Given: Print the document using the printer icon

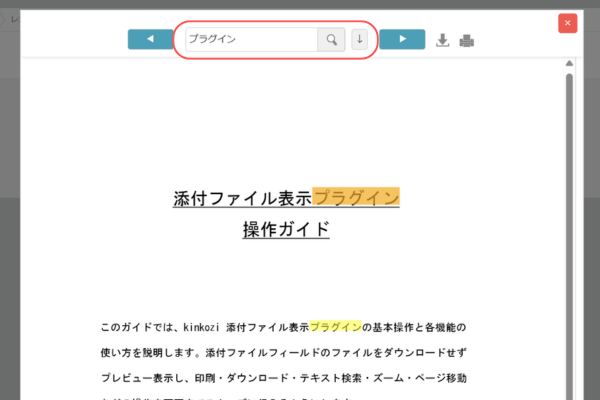Looking at the screenshot, I should pyautogui.click(x=466, y=41).
